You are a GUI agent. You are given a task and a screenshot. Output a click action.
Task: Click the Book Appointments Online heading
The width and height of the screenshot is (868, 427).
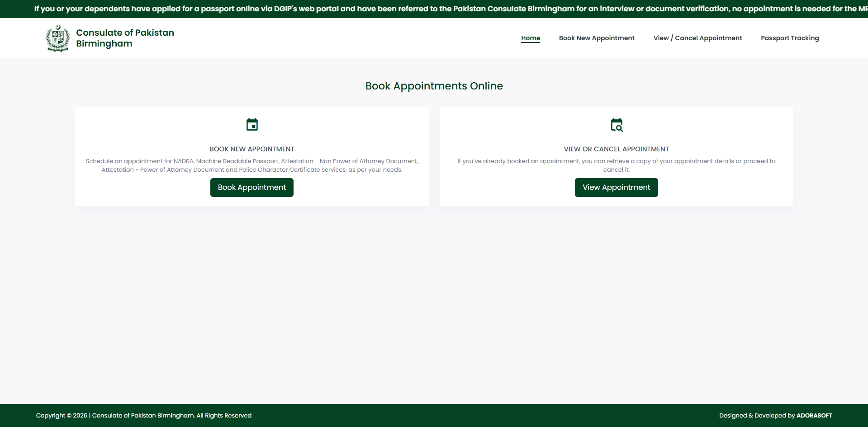(434, 86)
